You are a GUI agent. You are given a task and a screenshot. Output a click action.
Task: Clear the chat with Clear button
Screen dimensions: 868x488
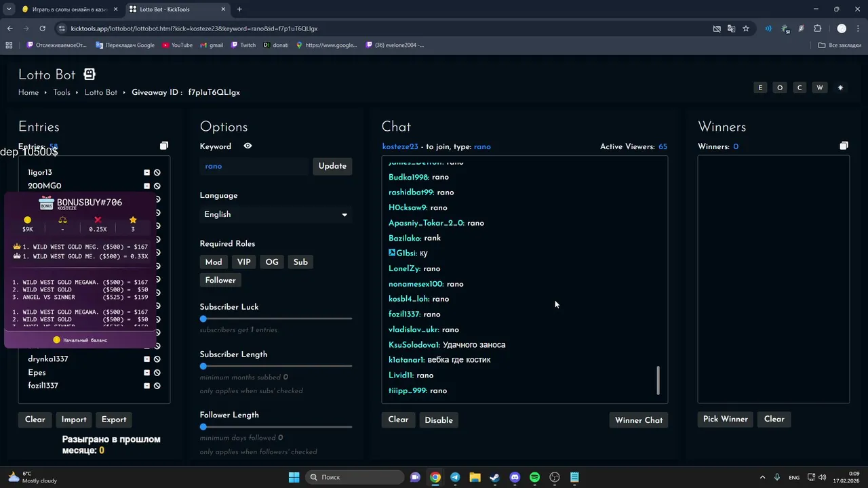pos(399,420)
